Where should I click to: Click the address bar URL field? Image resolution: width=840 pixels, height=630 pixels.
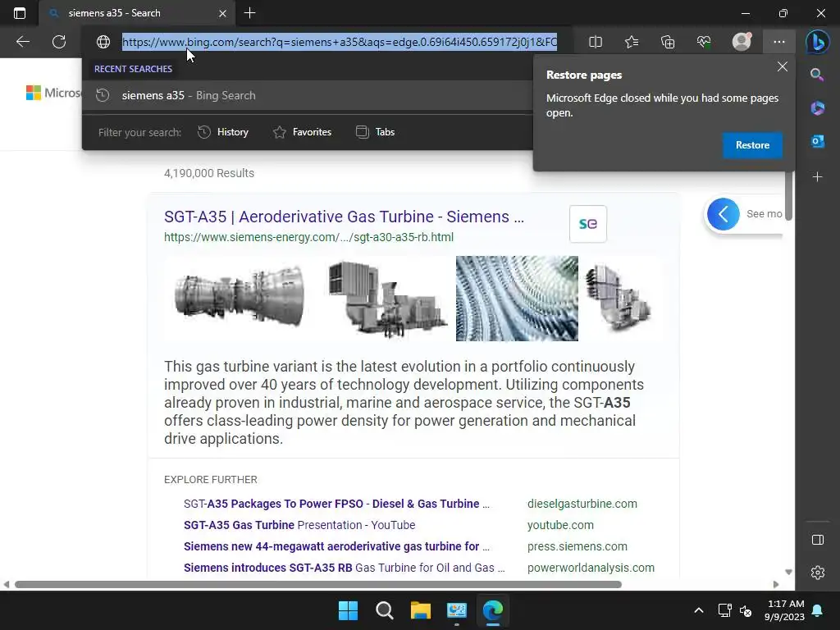click(340, 42)
